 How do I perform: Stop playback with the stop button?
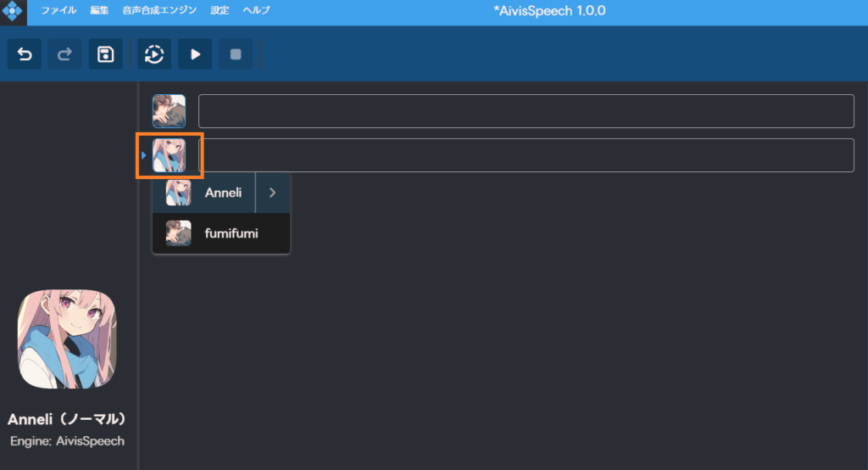pyautogui.click(x=236, y=54)
